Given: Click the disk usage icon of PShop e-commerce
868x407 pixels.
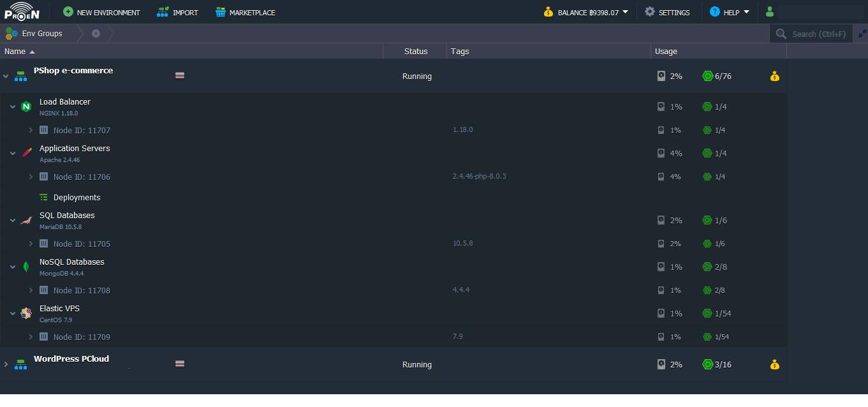Looking at the screenshot, I should coord(661,76).
